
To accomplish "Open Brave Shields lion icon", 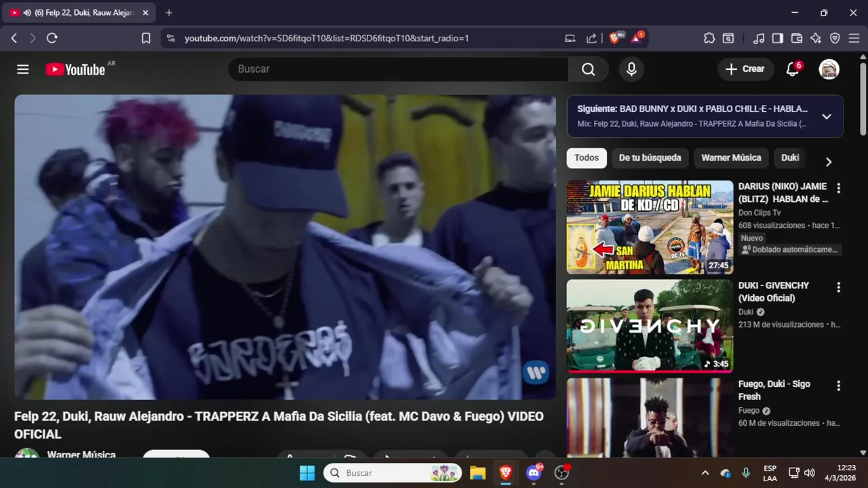I will [615, 39].
